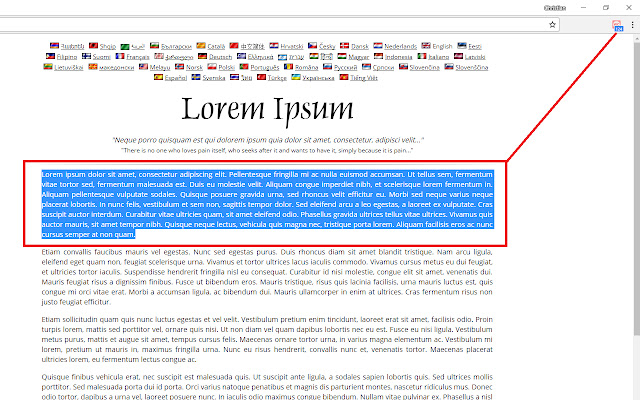Click the scrollbar up arrow
This screenshot has height=400, width=640.
pyautogui.click(x=637, y=39)
